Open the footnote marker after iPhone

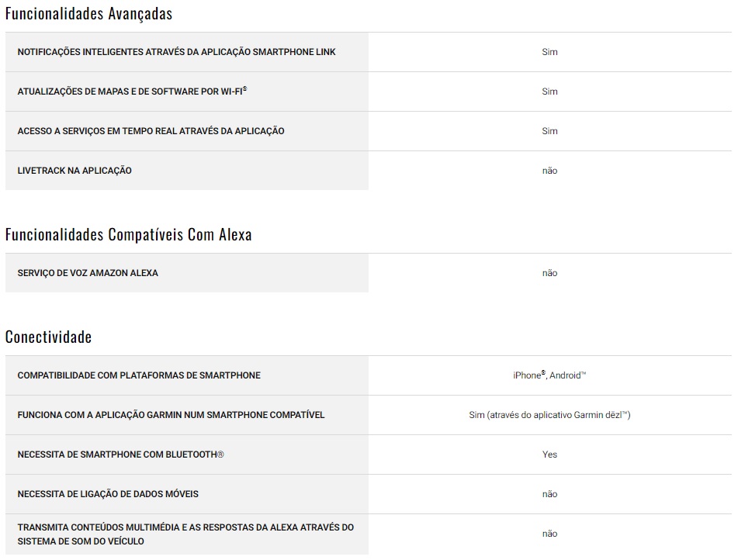pos(543,373)
